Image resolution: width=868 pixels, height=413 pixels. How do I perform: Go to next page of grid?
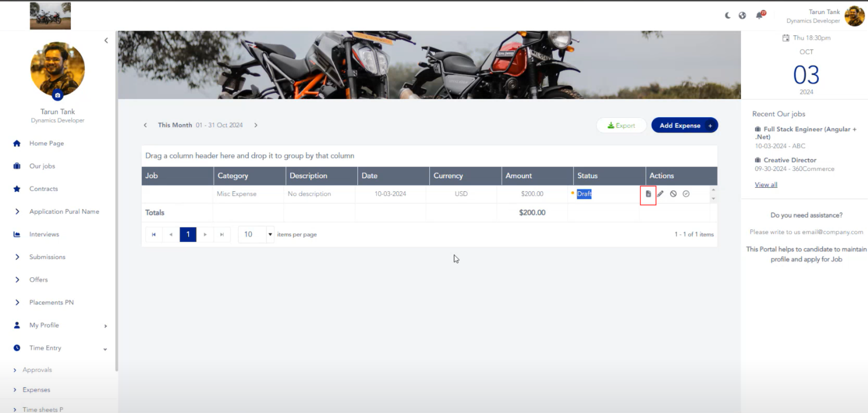tap(205, 234)
